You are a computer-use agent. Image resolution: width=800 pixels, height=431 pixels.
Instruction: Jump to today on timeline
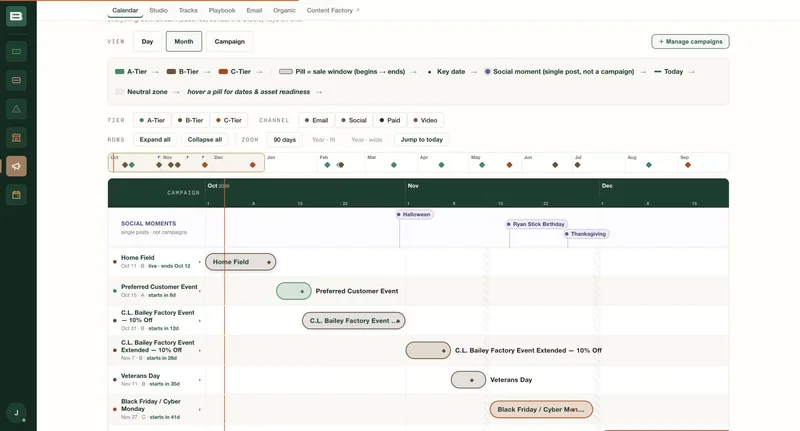(x=421, y=140)
